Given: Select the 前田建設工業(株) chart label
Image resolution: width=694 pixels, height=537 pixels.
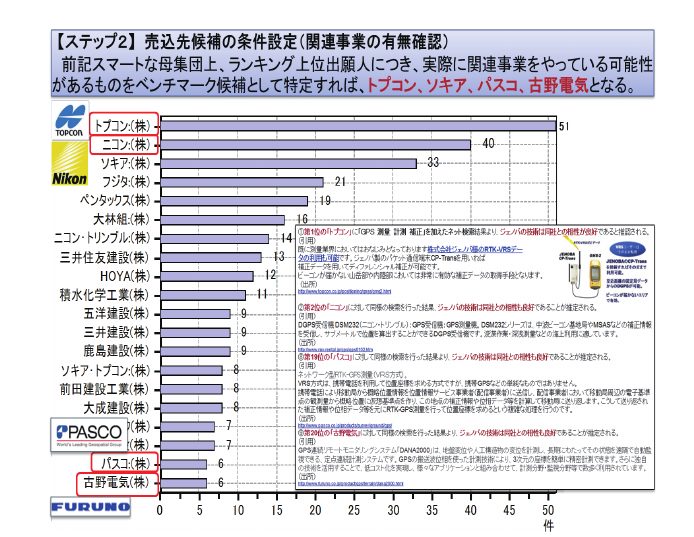Looking at the screenshot, I should [x=105, y=389].
